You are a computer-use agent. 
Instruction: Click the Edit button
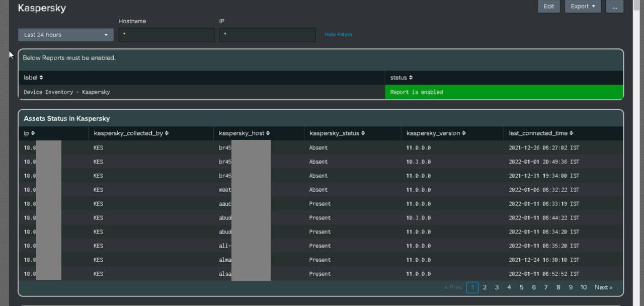click(548, 7)
